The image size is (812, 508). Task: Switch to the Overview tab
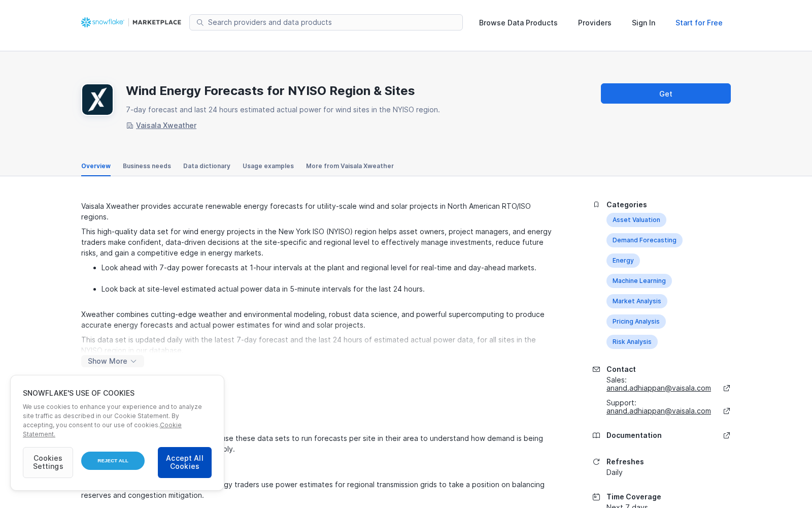(96, 166)
